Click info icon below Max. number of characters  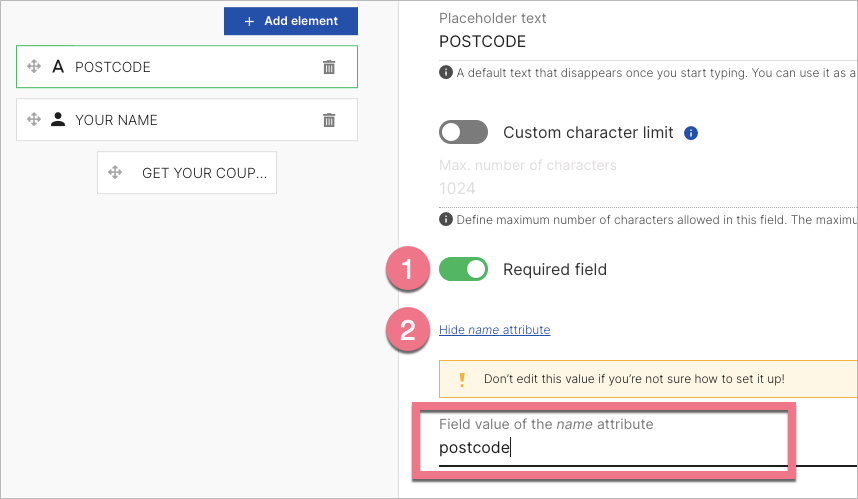(x=445, y=219)
